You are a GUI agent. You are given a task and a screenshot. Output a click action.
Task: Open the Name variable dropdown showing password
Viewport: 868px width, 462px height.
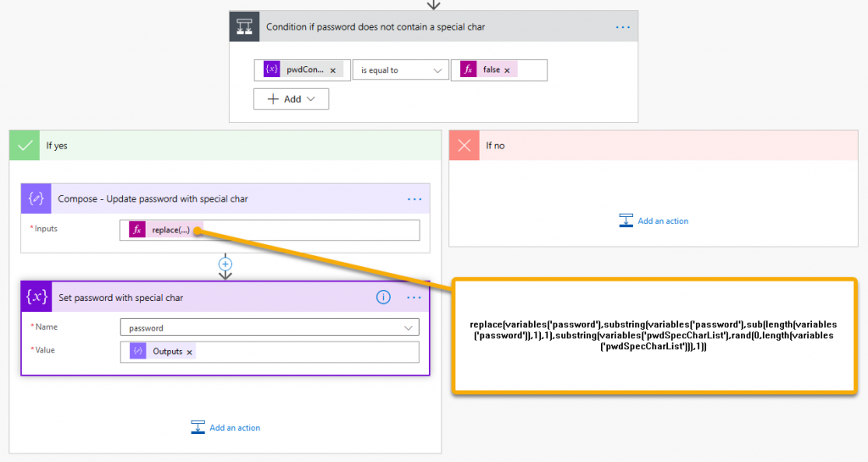click(x=270, y=327)
